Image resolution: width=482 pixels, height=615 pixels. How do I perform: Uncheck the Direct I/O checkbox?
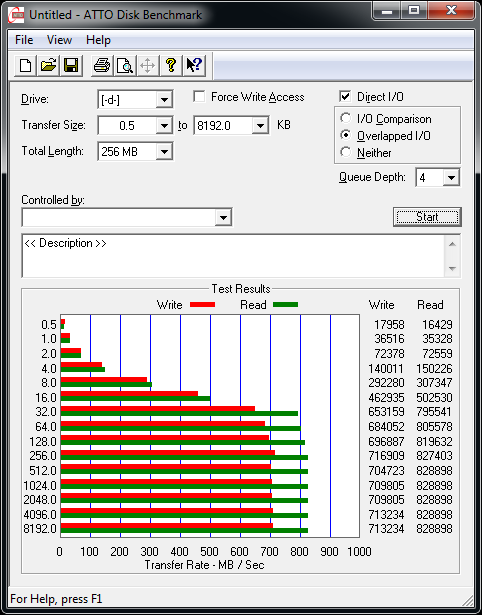tap(345, 96)
